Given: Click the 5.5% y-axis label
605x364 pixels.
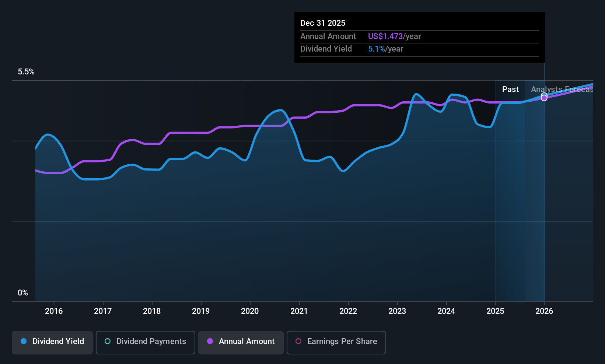Looking at the screenshot, I should (26, 72).
